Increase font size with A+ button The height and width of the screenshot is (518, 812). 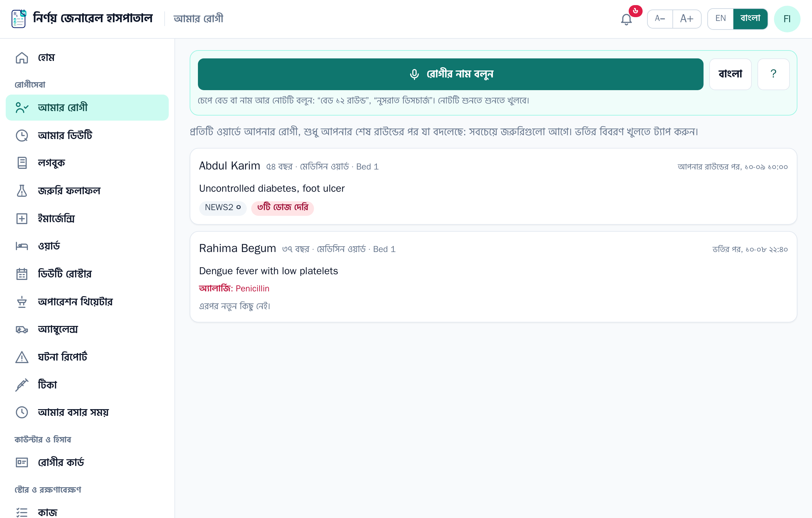[687, 18]
